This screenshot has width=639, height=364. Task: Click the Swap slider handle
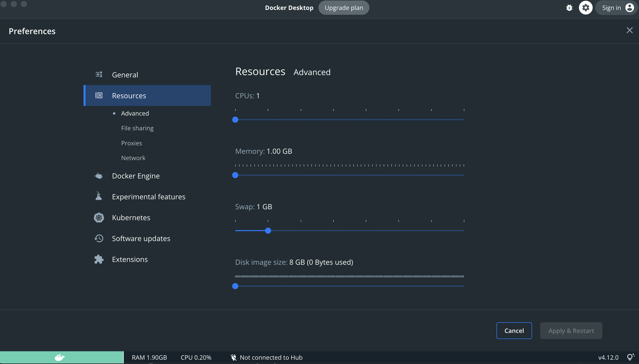pyautogui.click(x=268, y=231)
